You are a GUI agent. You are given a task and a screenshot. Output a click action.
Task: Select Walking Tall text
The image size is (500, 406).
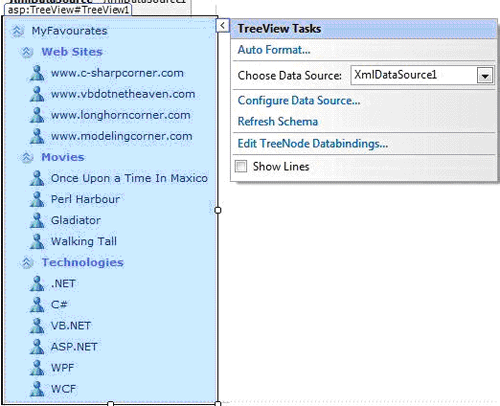tap(84, 241)
